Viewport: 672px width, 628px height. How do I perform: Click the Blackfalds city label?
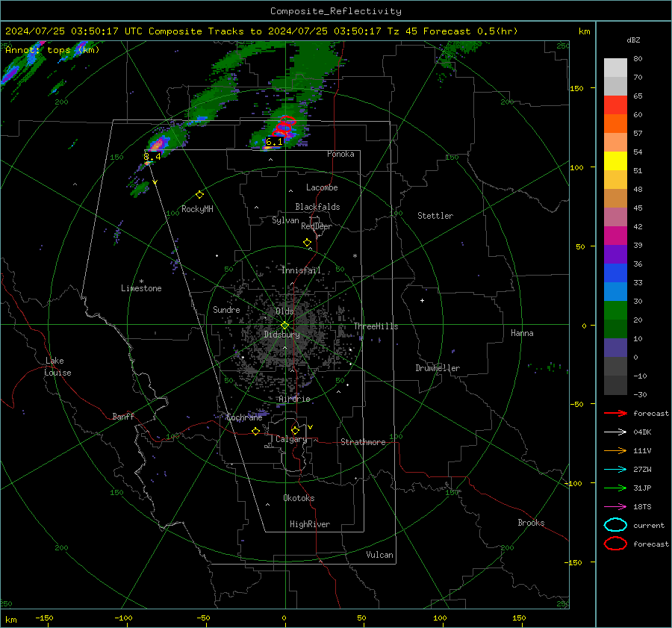click(317, 207)
